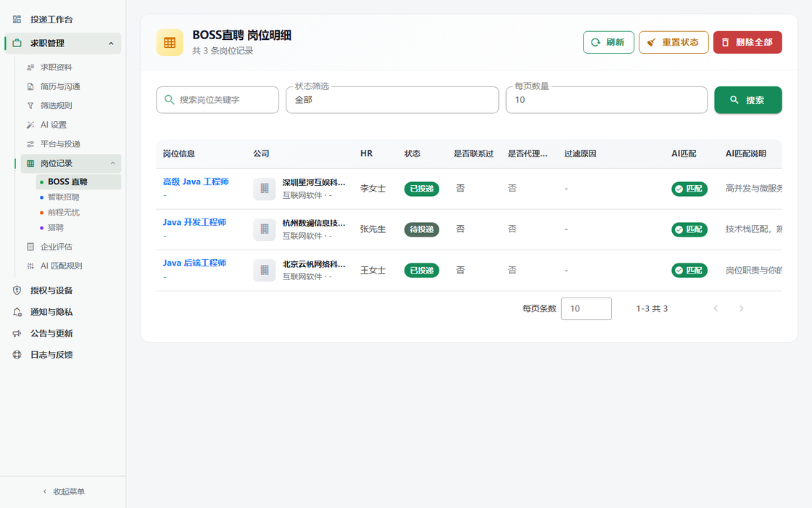Open the 状态筛选 dropdown
The image size is (812, 508).
pyautogui.click(x=392, y=99)
